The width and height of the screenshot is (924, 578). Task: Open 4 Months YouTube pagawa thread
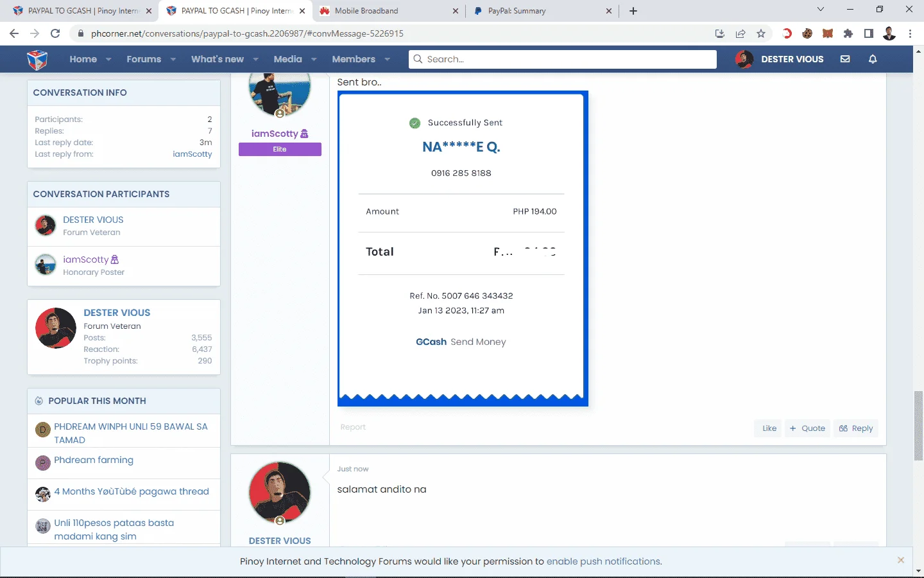coord(132,491)
